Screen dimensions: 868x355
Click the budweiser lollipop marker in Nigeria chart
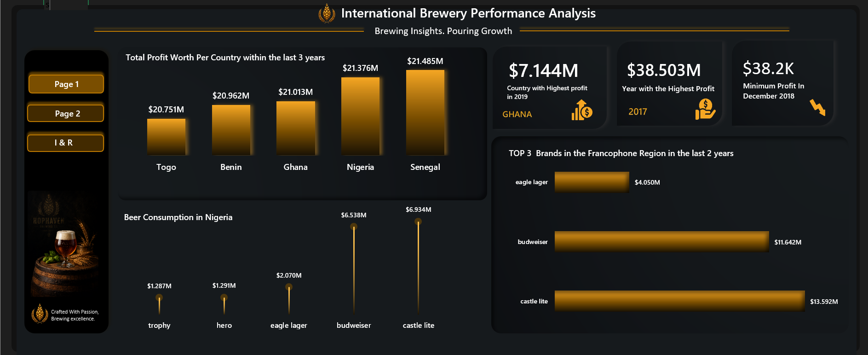(354, 227)
